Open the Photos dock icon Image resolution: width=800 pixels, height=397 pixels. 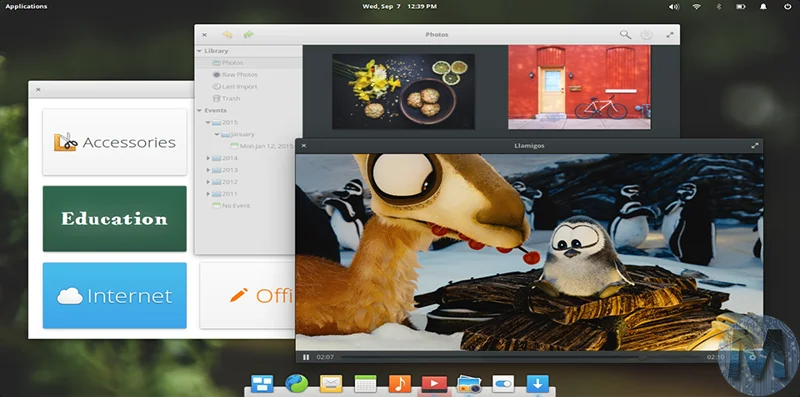point(469,383)
